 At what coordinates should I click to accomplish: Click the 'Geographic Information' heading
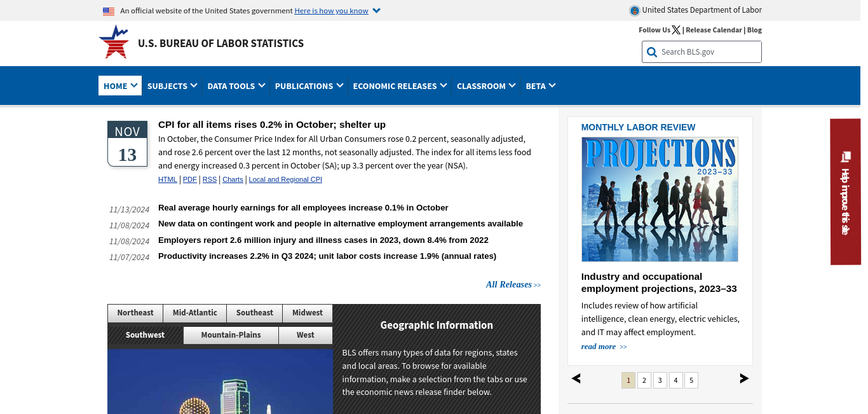point(437,325)
